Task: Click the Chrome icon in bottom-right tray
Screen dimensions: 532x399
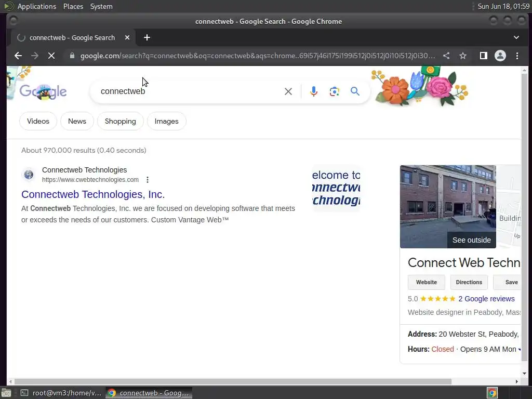Action: (492, 393)
